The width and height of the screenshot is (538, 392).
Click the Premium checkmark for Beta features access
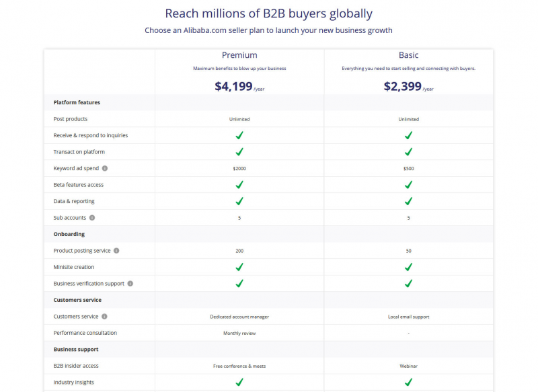tap(239, 185)
